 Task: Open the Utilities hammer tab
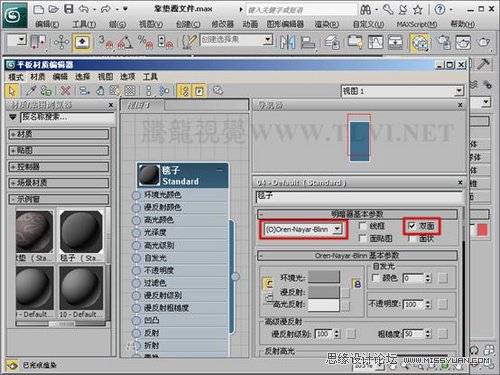click(x=483, y=64)
